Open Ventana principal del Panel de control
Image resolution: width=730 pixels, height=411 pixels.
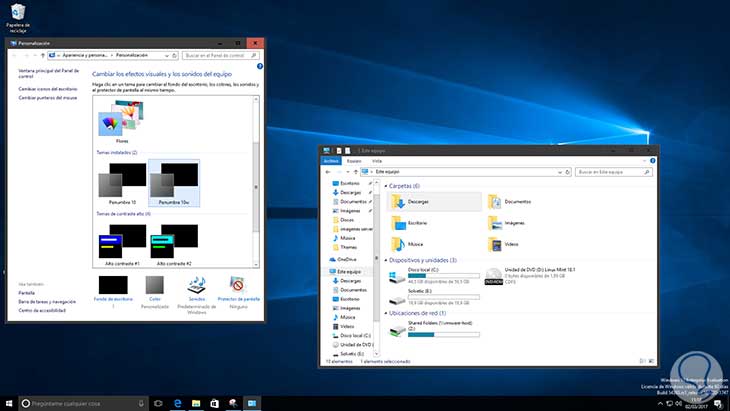[48, 73]
